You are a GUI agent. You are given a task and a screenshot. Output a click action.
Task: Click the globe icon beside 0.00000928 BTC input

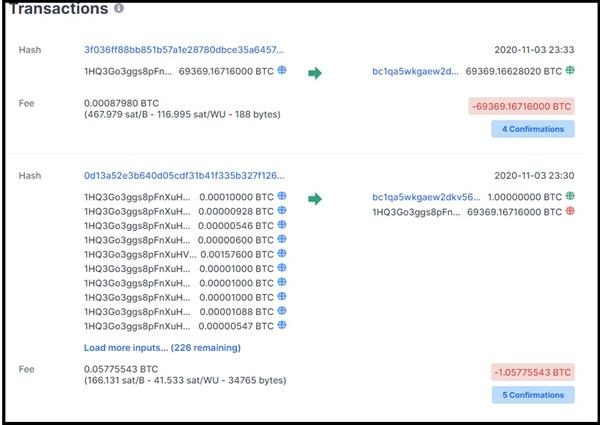[x=282, y=210]
